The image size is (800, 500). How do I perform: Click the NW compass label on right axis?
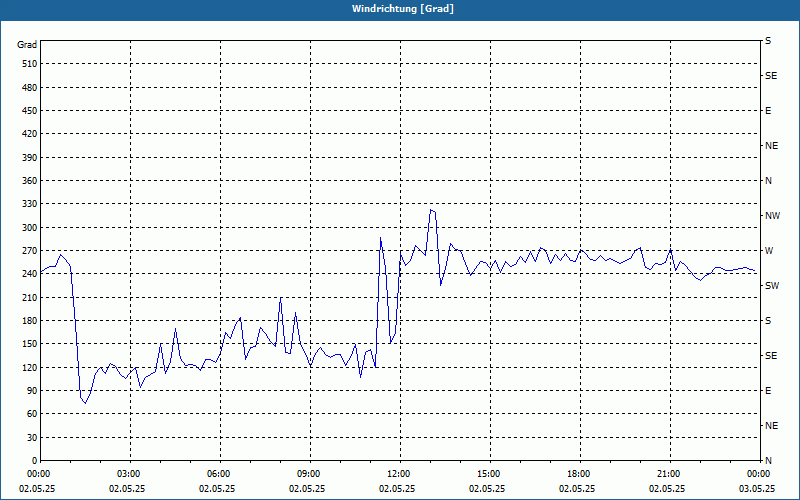(772, 216)
